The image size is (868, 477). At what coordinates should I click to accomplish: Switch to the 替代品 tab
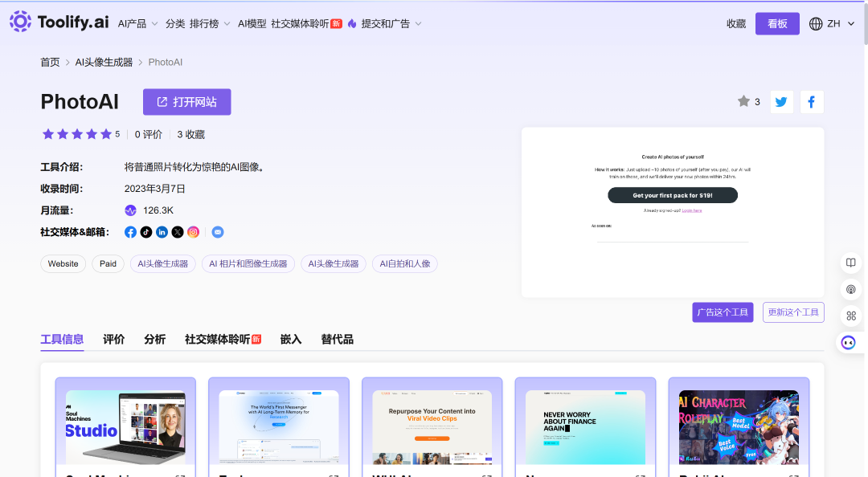click(337, 339)
